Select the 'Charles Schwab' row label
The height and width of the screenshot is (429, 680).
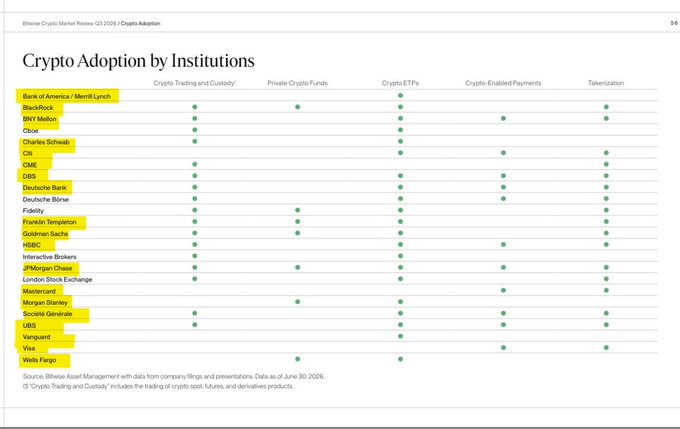click(46, 142)
